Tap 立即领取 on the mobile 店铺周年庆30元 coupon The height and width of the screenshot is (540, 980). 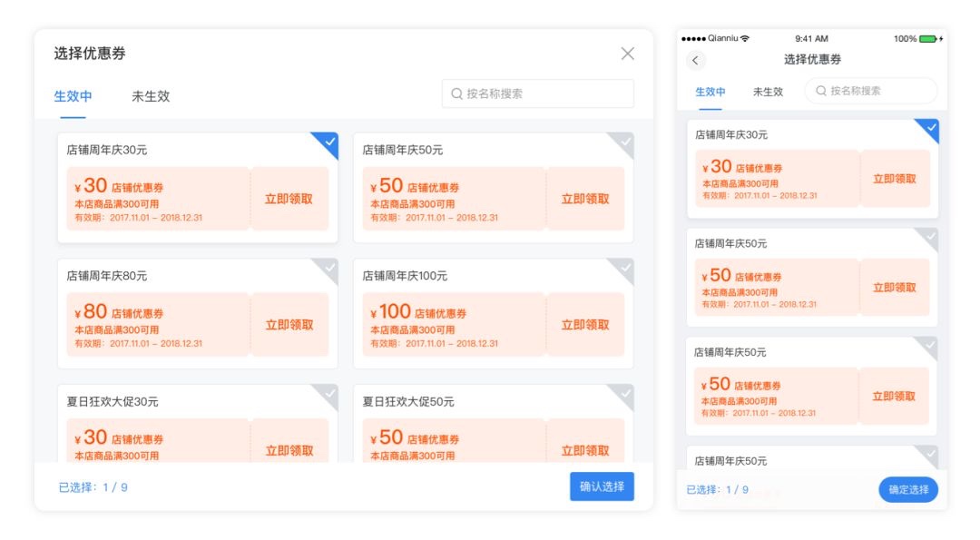[895, 179]
